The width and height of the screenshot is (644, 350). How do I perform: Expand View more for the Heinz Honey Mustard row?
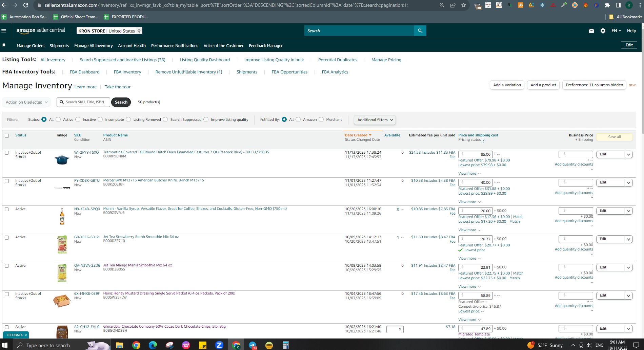tap(469, 320)
